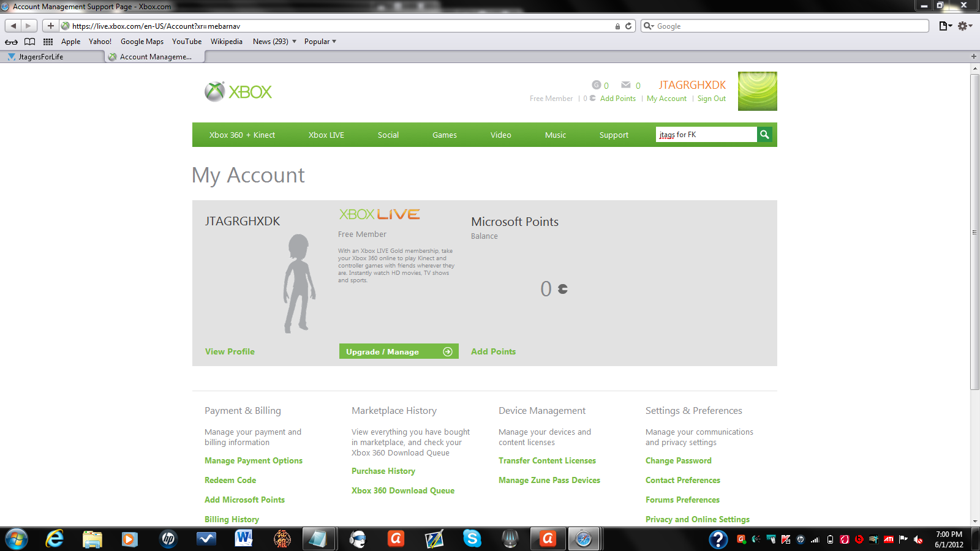Click the Xbox logo

click(x=238, y=92)
